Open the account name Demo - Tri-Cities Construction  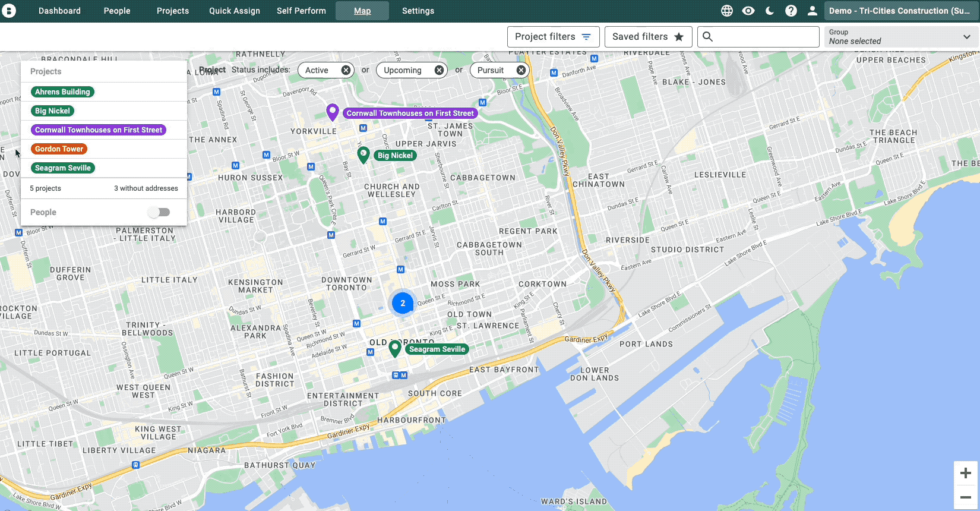pos(900,11)
